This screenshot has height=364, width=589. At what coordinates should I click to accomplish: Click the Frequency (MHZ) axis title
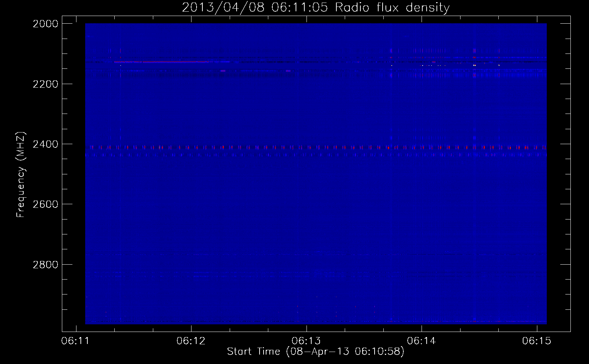click(x=21, y=175)
